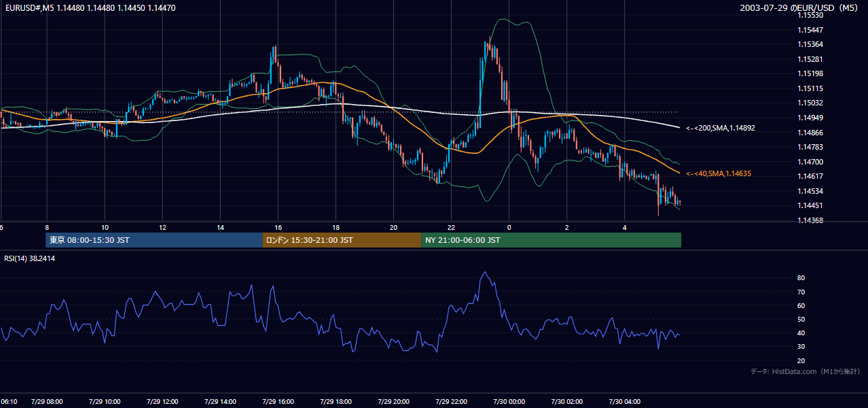The height and width of the screenshot is (408, 868).
Task: Click time label 7/29 08:00
Action: 47,401
